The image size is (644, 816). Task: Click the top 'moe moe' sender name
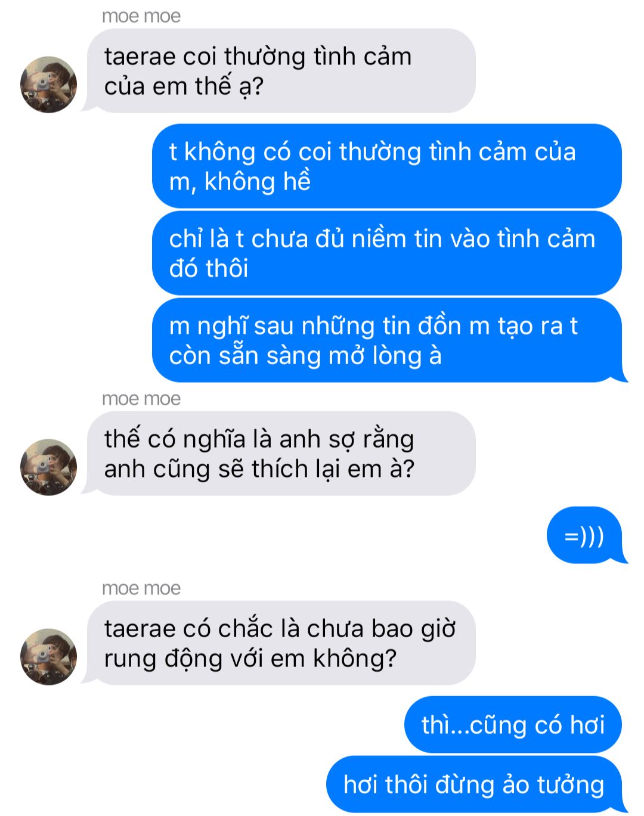click(141, 16)
